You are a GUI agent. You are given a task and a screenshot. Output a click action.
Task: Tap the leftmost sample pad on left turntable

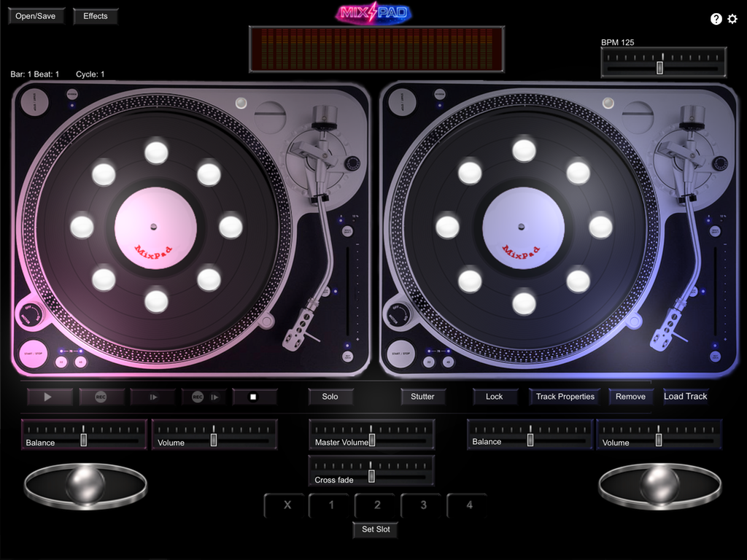(82, 227)
